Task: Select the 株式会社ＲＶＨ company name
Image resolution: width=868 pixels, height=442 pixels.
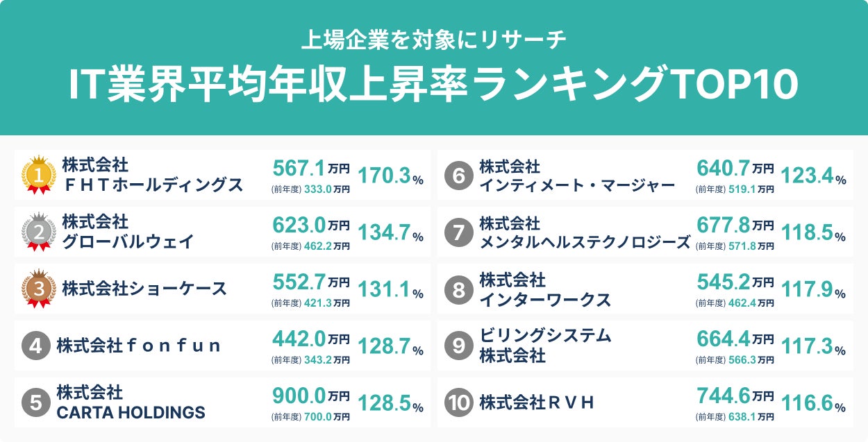Action: [x=537, y=402]
